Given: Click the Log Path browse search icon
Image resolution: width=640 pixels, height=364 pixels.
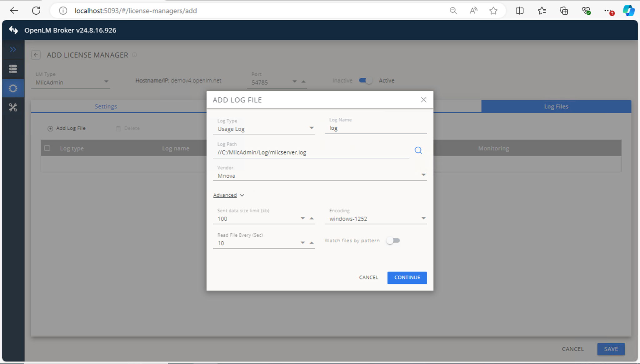Looking at the screenshot, I should click(418, 150).
